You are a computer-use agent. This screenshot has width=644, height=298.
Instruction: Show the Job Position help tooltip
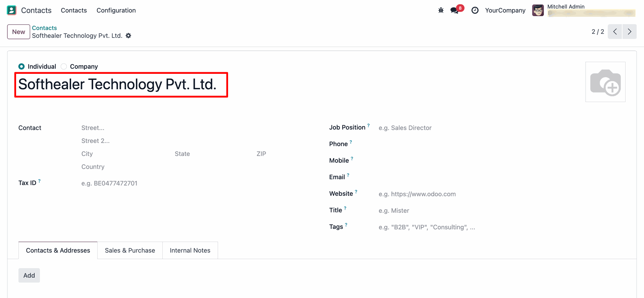(x=368, y=126)
